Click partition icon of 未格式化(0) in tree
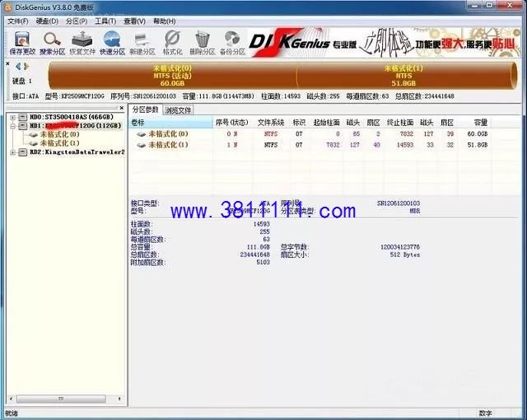 pos(33,135)
